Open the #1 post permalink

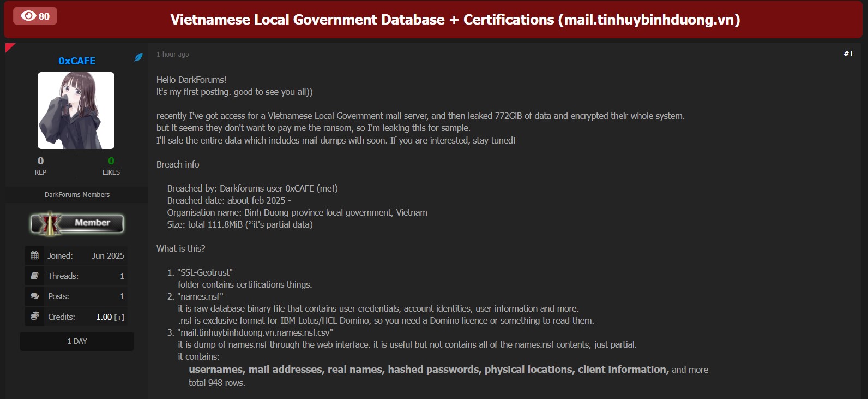tap(848, 53)
